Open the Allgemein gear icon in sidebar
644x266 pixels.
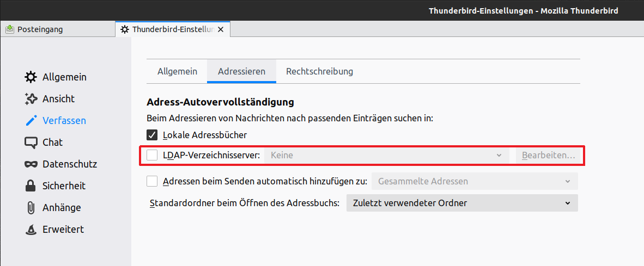click(x=31, y=77)
